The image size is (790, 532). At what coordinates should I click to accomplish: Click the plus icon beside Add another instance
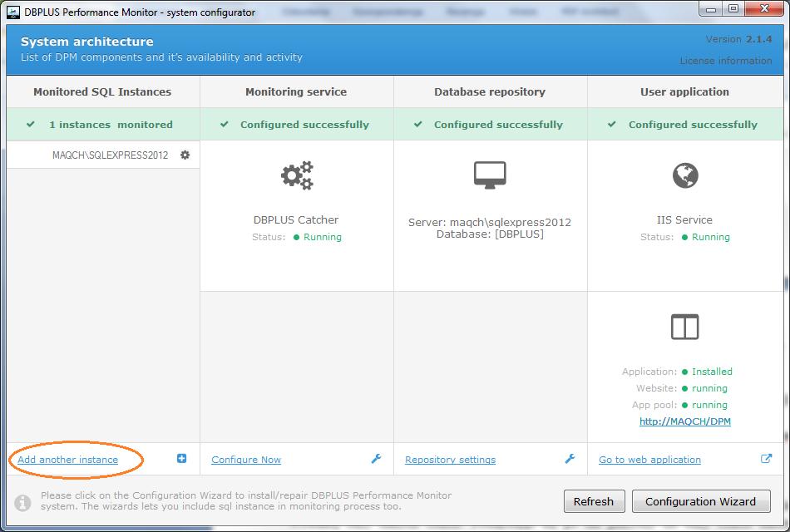(182, 459)
